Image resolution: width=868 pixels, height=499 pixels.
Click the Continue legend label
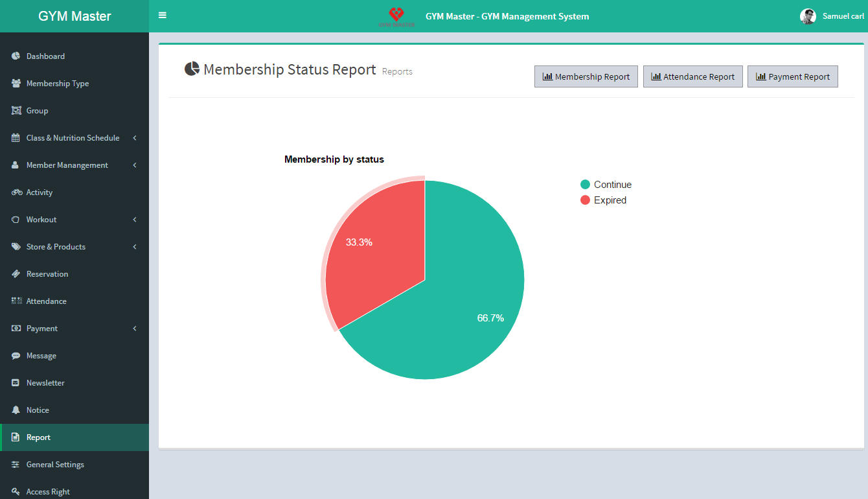tap(613, 185)
